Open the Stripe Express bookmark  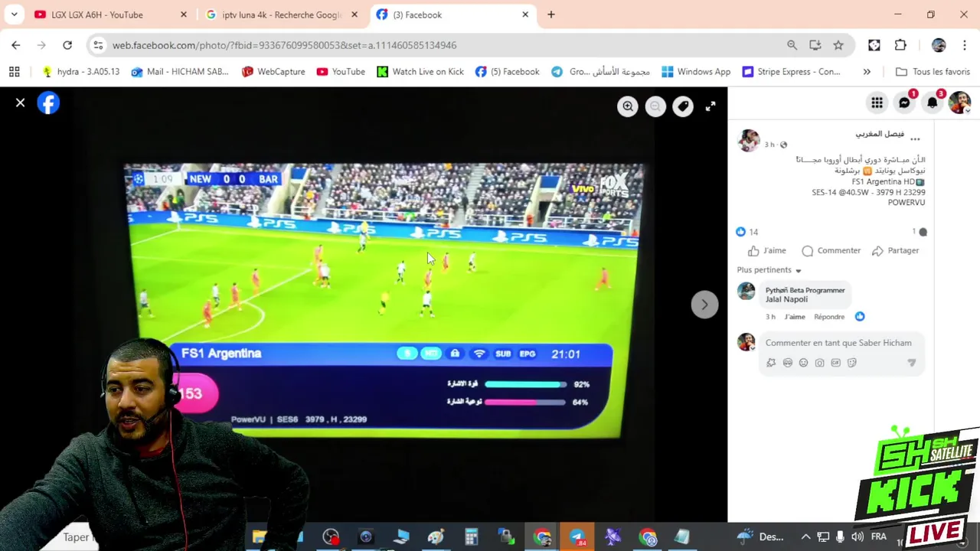791,71
